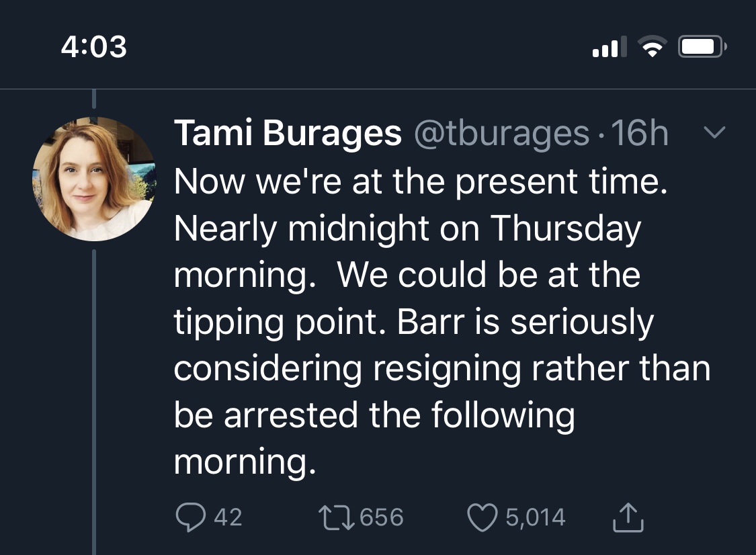The image size is (756, 555).
Task: Tap the battery indicator icon
Action: 702,46
